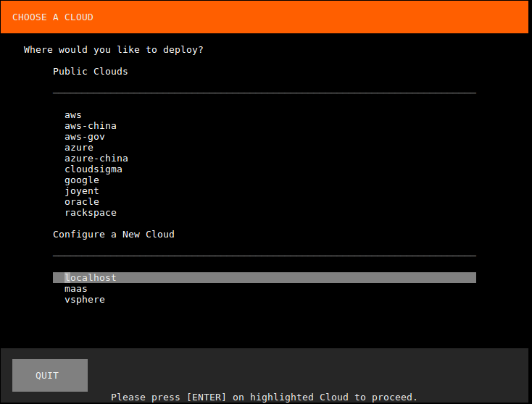This screenshot has width=532, height=404.
Task: Choose the cloudsigma cloud
Action: [x=93, y=169]
